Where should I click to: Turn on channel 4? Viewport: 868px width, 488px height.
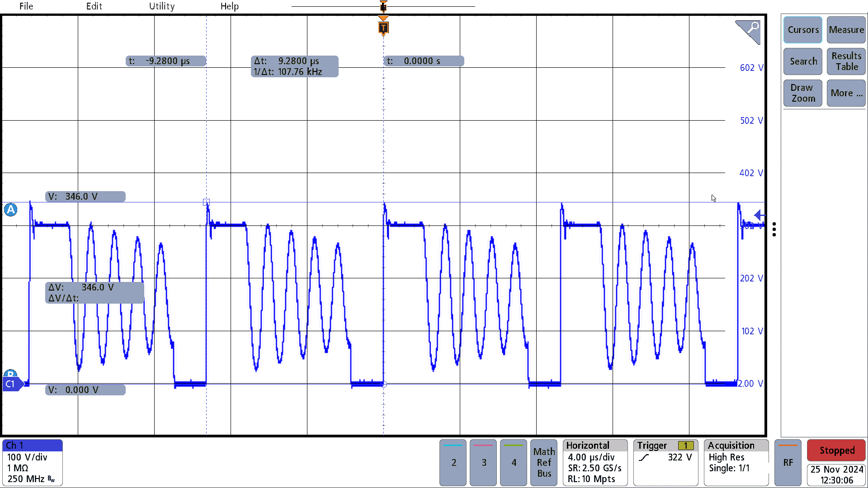514,463
